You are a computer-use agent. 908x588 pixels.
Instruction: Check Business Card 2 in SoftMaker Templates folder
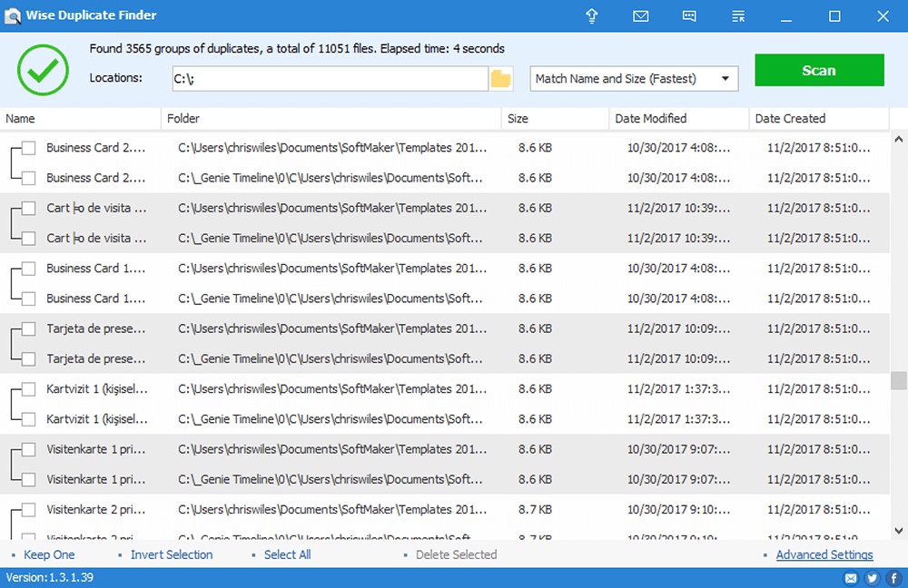28,148
